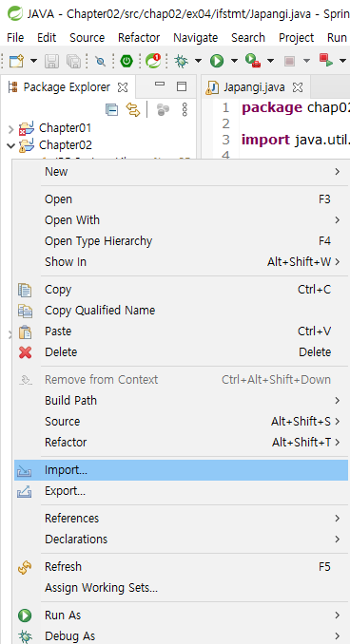Click the green Run button in toolbar
The image size is (350, 644).
(x=217, y=61)
